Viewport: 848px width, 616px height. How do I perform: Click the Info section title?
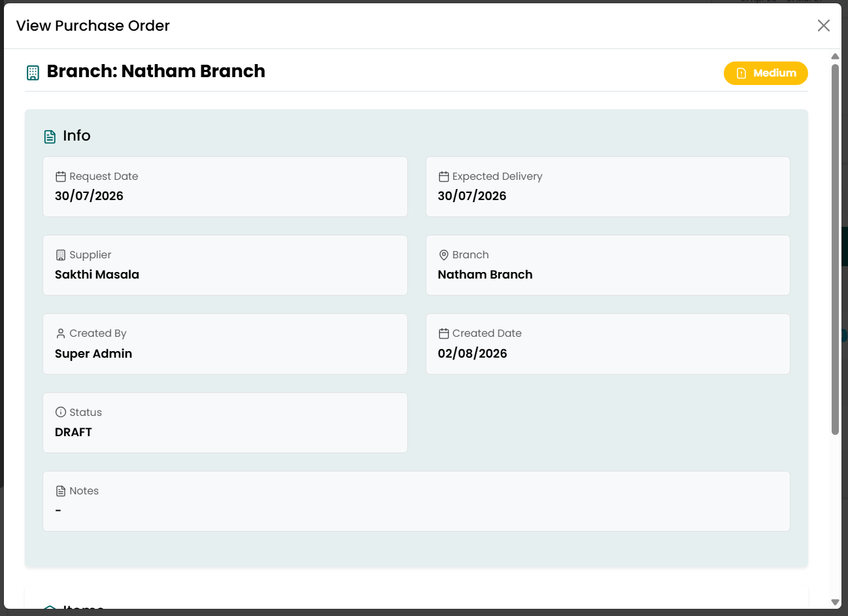pyautogui.click(x=76, y=135)
